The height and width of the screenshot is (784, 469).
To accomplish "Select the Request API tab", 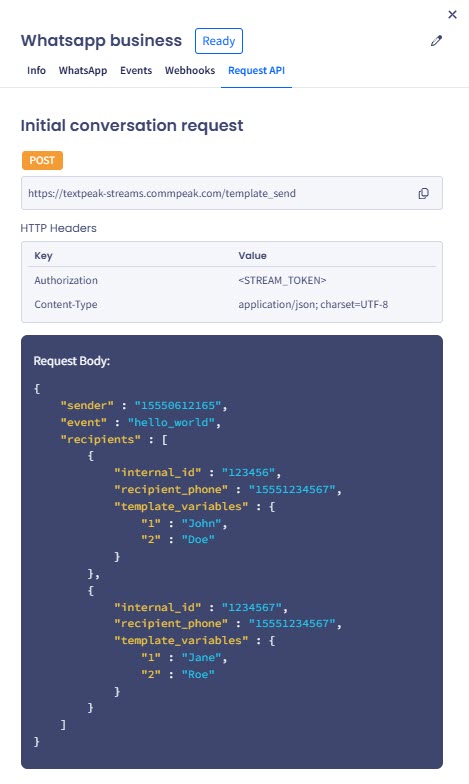I will pos(256,70).
